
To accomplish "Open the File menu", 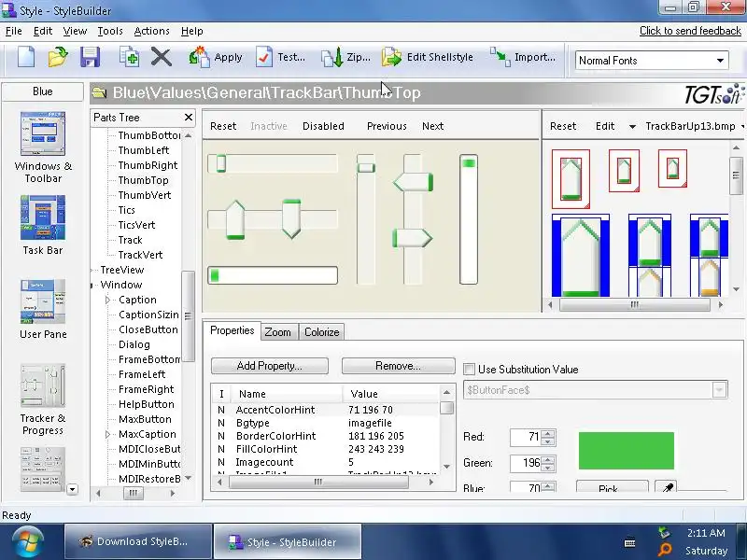I will tap(14, 31).
